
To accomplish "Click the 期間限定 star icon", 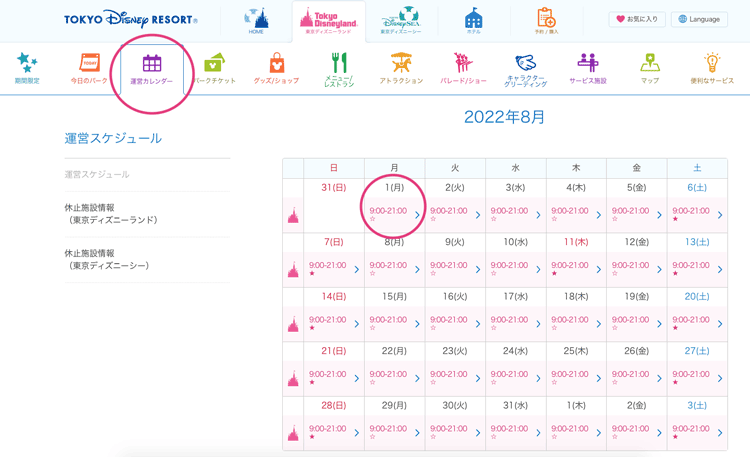I will [x=27, y=64].
